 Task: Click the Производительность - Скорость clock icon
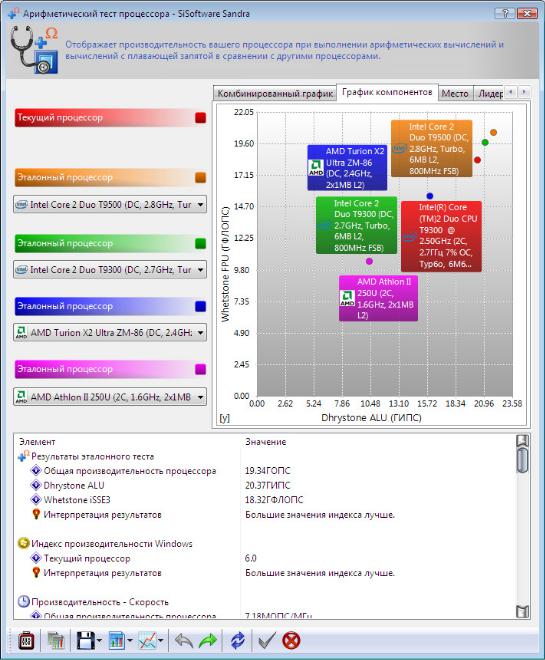coord(24,601)
